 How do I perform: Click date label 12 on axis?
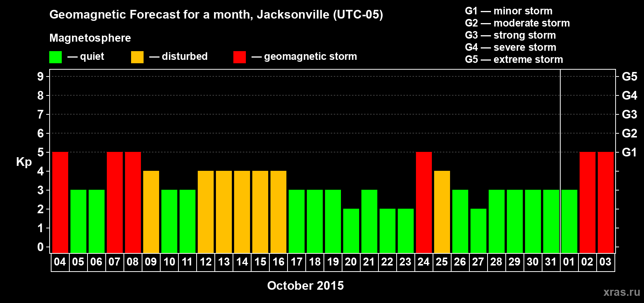[x=206, y=262]
